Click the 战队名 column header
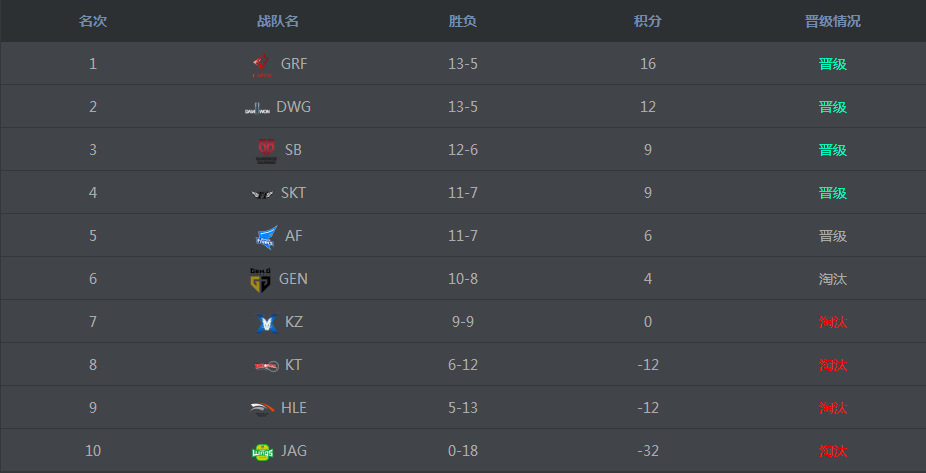Image resolution: width=926 pixels, height=473 pixels. (x=278, y=21)
